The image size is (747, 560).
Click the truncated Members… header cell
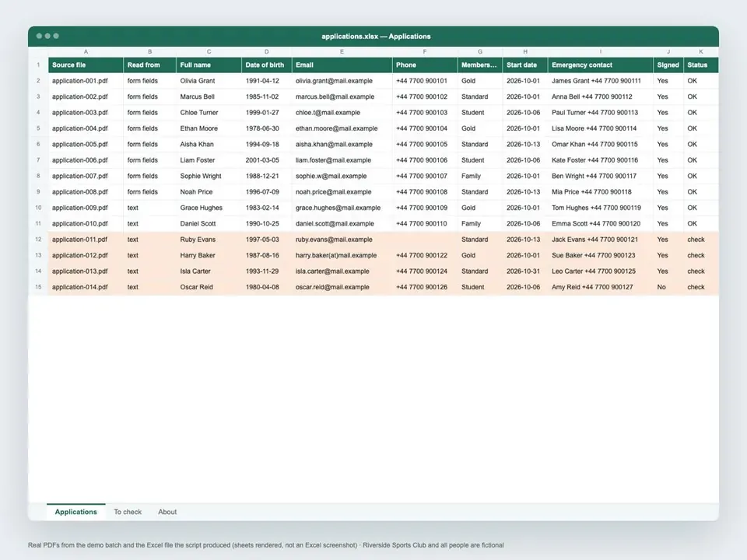tap(480, 65)
